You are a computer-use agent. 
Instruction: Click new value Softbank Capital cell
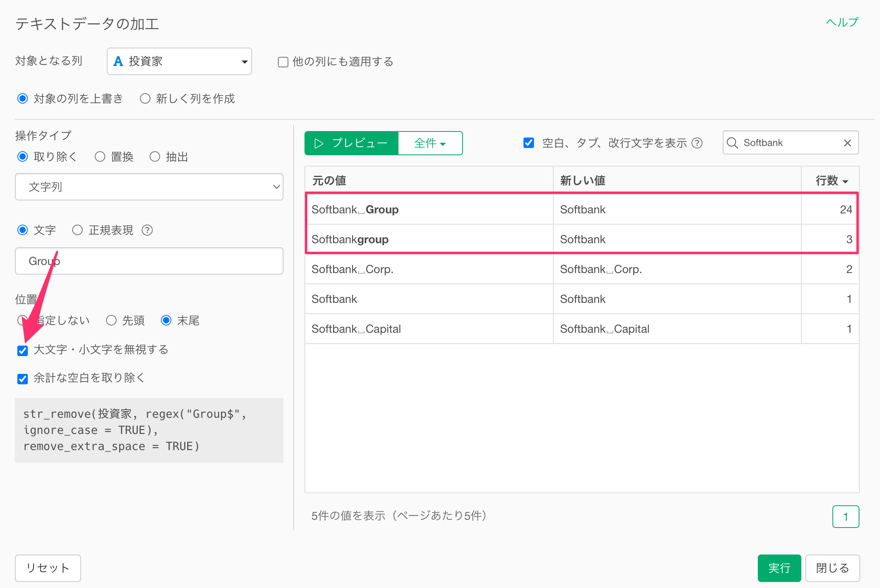[677, 329]
